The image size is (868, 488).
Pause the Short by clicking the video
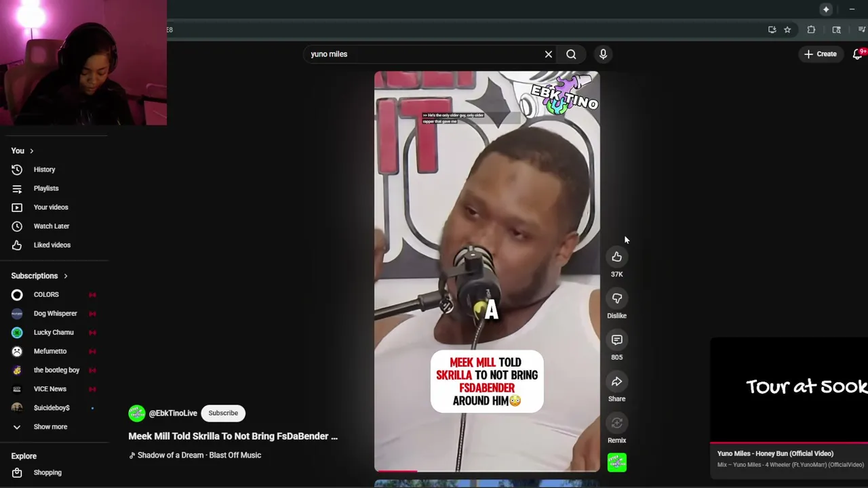coord(487,271)
